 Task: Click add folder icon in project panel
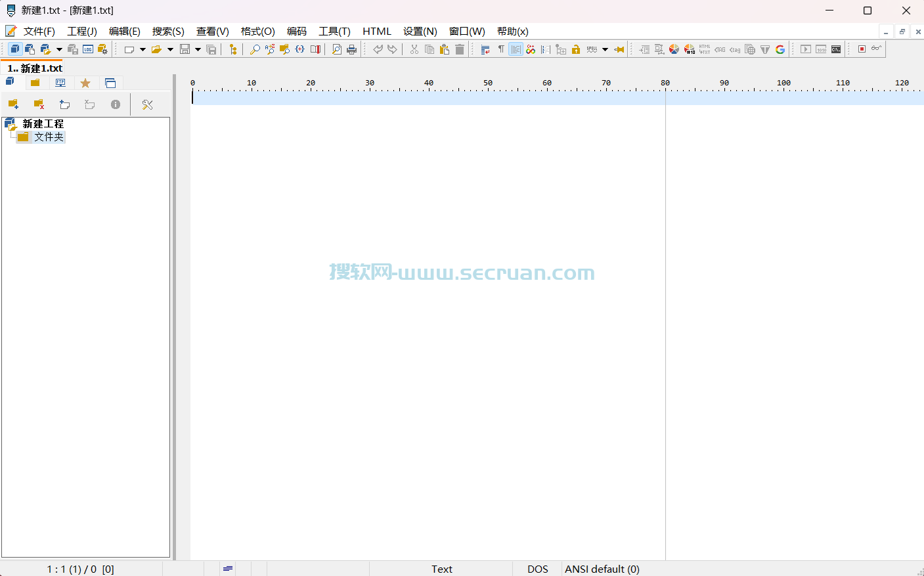tap(13, 104)
